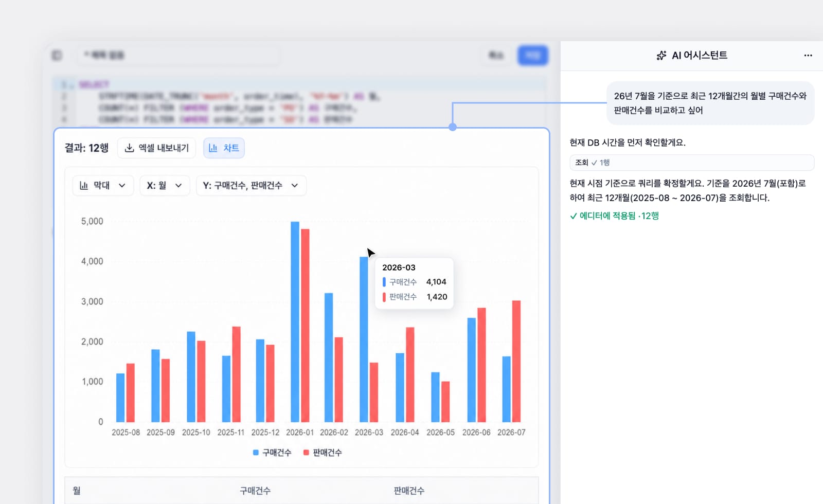Click the red 2025-11 판매건수 bar

click(x=236, y=374)
